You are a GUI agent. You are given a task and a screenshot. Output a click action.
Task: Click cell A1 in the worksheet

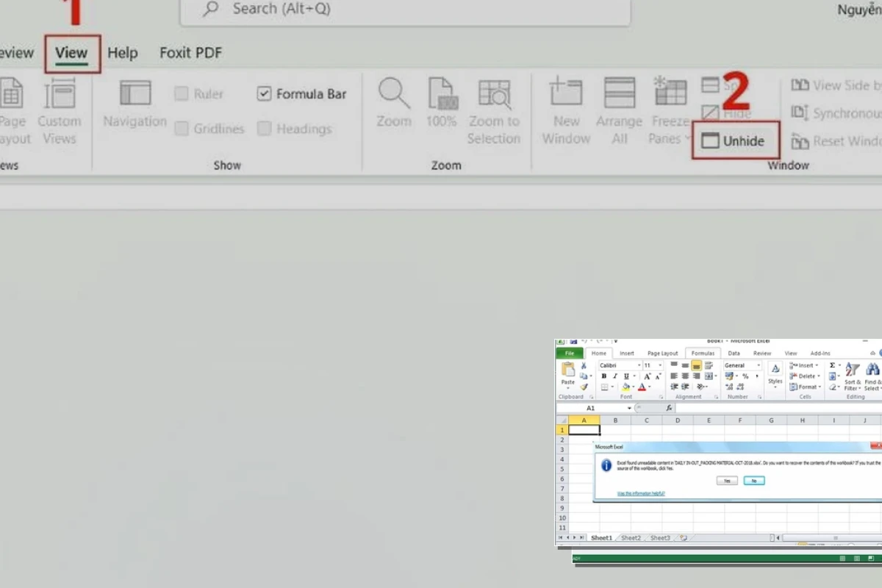(584, 430)
